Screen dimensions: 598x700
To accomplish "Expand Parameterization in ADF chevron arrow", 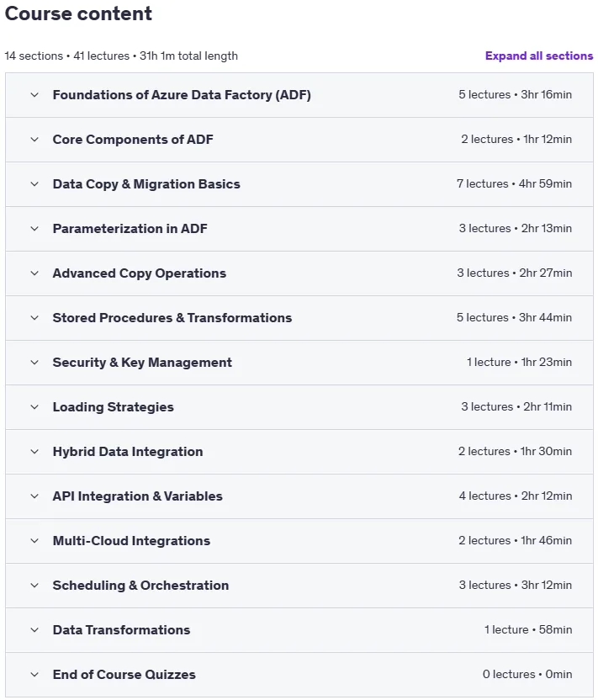I will 34,229.
